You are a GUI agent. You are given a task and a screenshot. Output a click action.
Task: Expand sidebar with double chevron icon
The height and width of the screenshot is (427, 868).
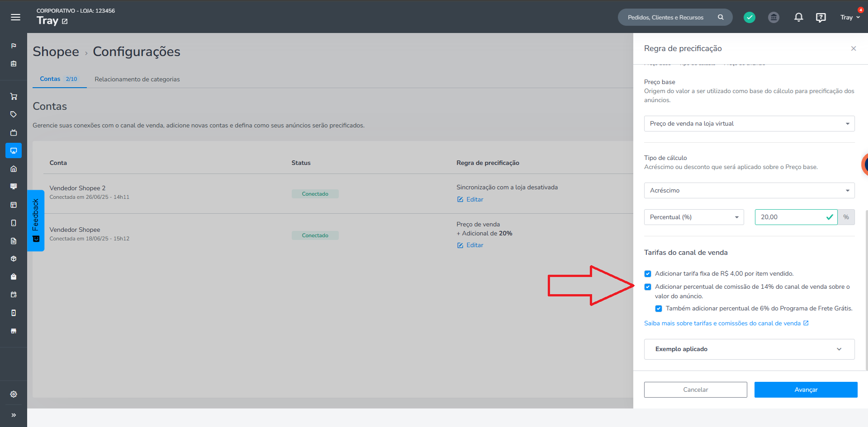[x=14, y=415]
